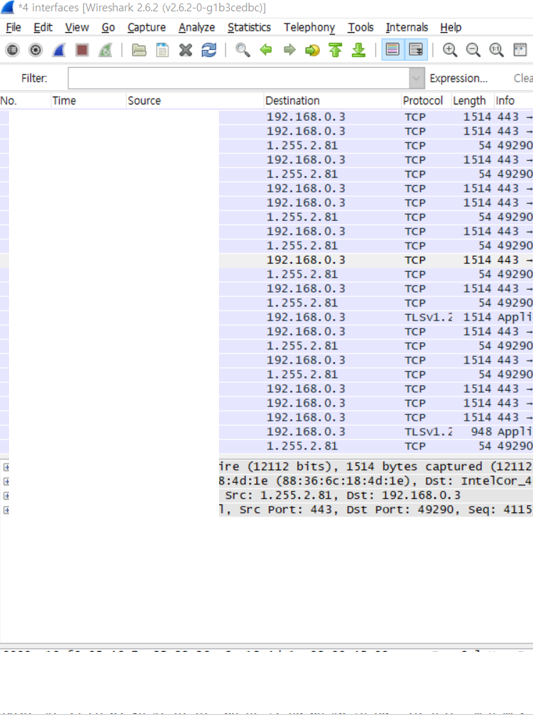This screenshot has width=533, height=715.
Task: Zoom in the packet text
Action: pos(450,50)
